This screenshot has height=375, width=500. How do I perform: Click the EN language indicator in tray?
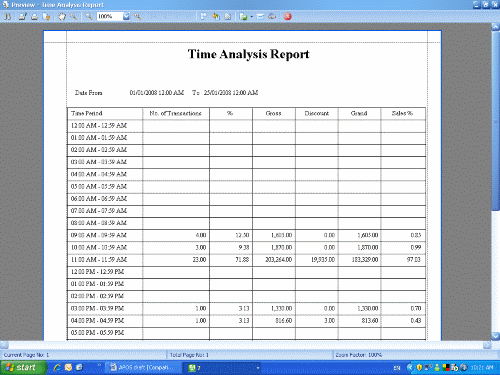click(x=397, y=368)
